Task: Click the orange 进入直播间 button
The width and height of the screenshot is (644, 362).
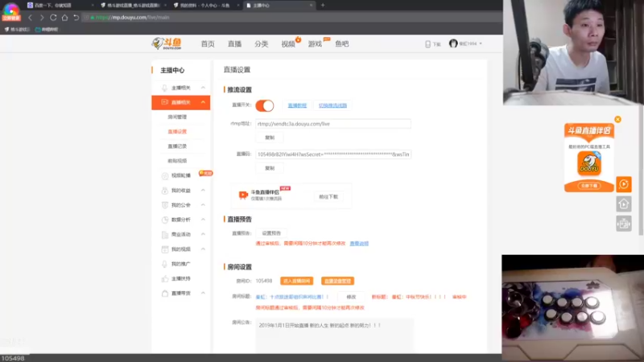Action: [x=296, y=281]
